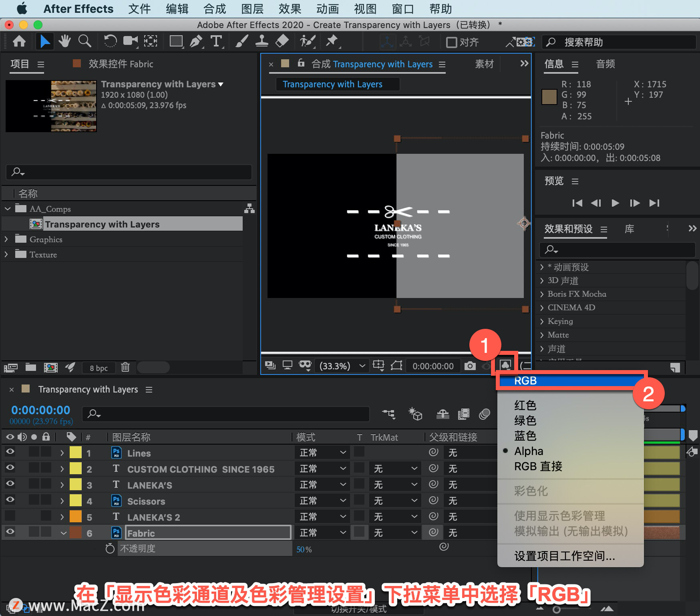The height and width of the screenshot is (616, 700).
Task: Collapse the Fabric layer properties
Action: coord(63,533)
